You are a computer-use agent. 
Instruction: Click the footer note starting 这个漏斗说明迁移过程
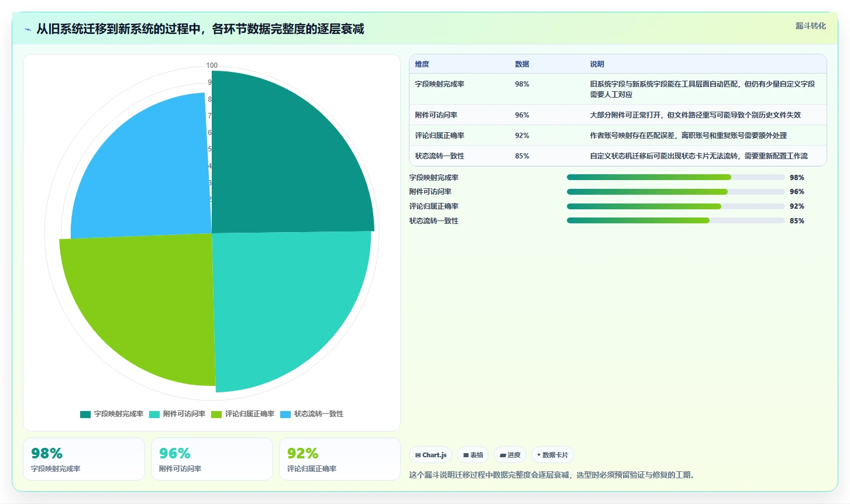click(x=553, y=475)
